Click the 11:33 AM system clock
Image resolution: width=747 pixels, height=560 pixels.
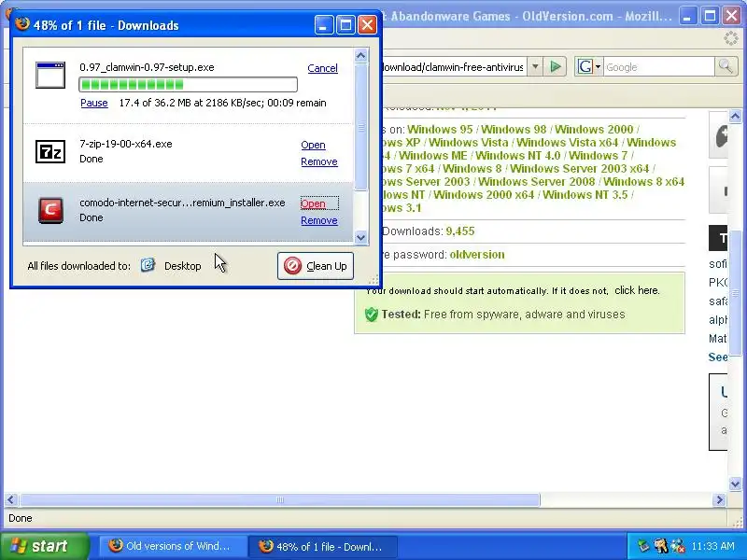[712, 546]
